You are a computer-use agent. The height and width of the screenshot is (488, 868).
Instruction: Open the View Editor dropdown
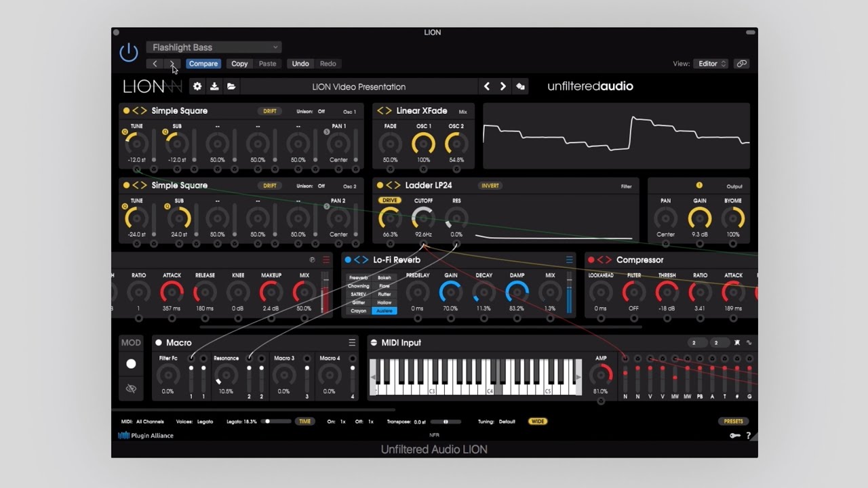tap(711, 64)
